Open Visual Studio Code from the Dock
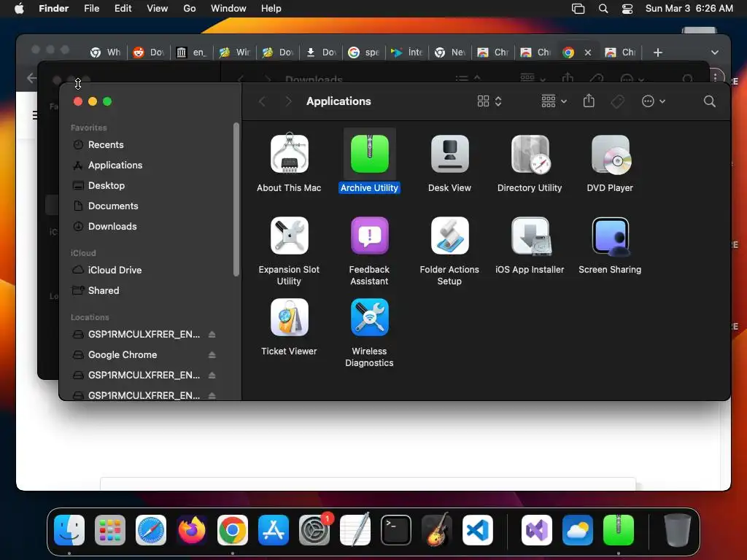This screenshot has height=560, width=747. (478, 530)
